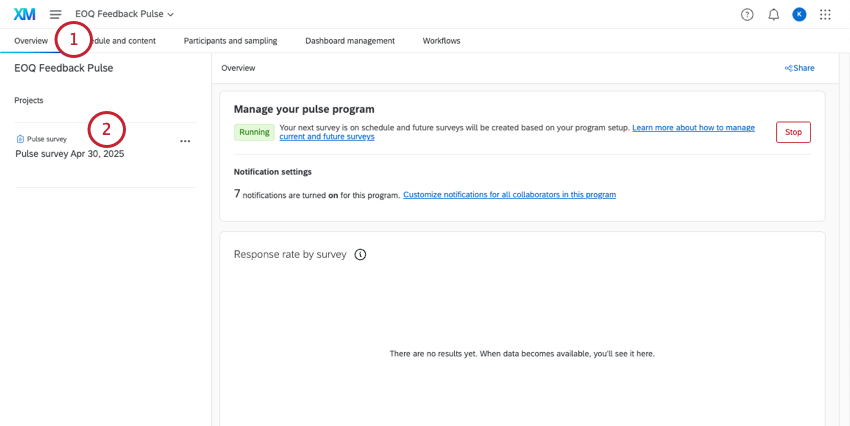Open Learn more about managing surveys link
Image resolution: width=850 pixels, height=426 pixels.
(693, 128)
